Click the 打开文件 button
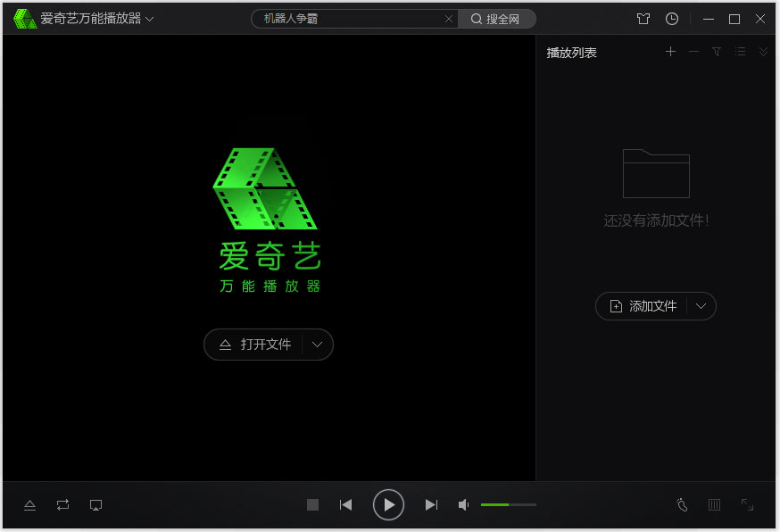The height and width of the screenshot is (532, 780). click(255, 345)
